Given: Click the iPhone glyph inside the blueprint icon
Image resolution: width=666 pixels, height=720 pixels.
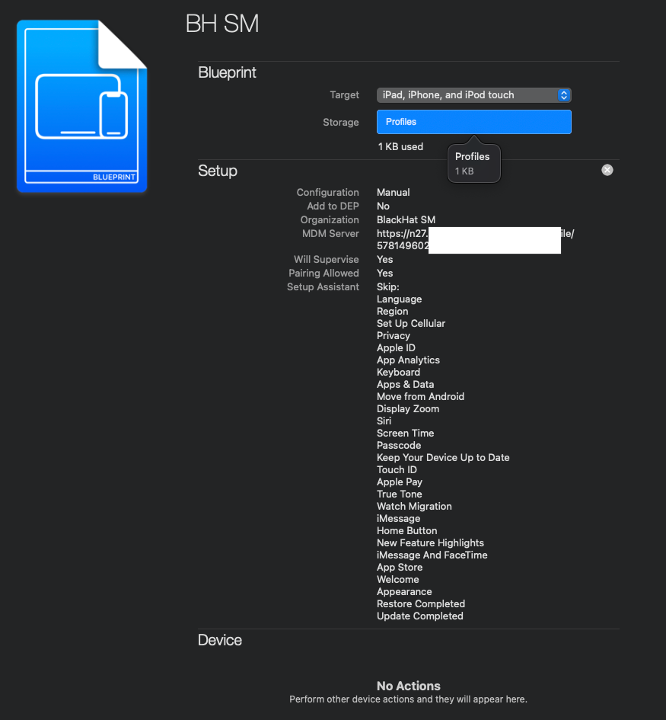Looking at the screenshot, I should (x=113, y=116).
